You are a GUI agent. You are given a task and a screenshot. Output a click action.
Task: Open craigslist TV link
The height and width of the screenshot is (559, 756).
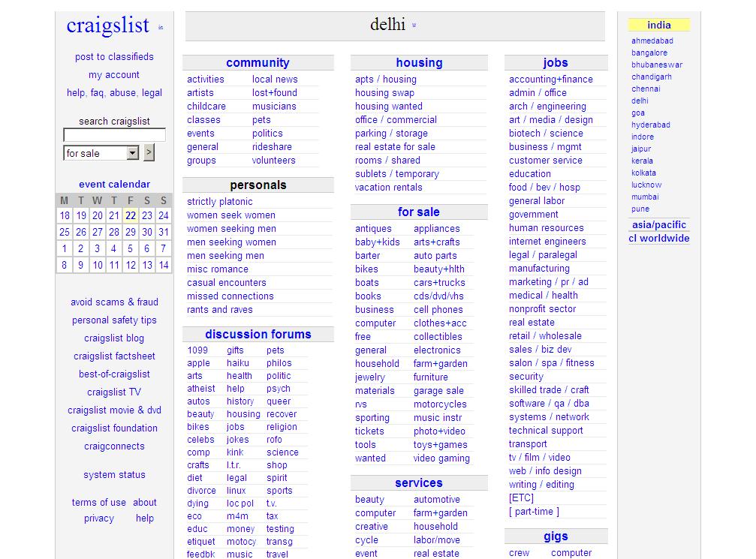pos(114,392)
